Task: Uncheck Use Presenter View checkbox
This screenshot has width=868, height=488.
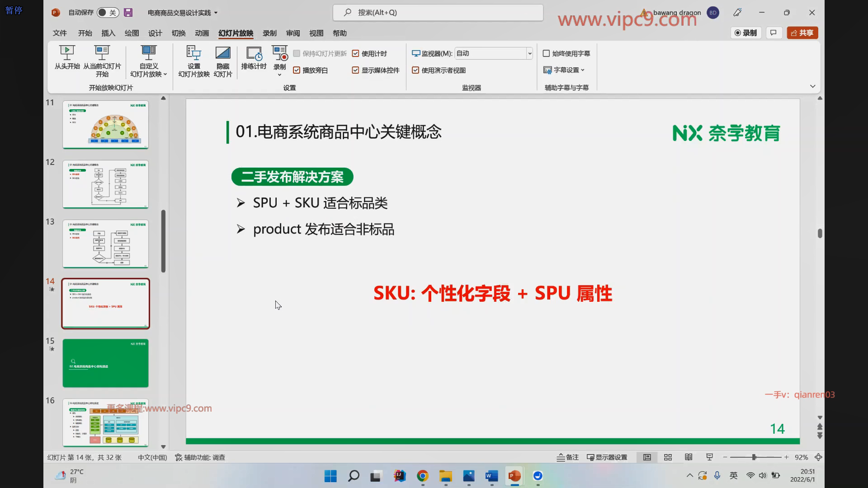Action: [x=415, y=70]
